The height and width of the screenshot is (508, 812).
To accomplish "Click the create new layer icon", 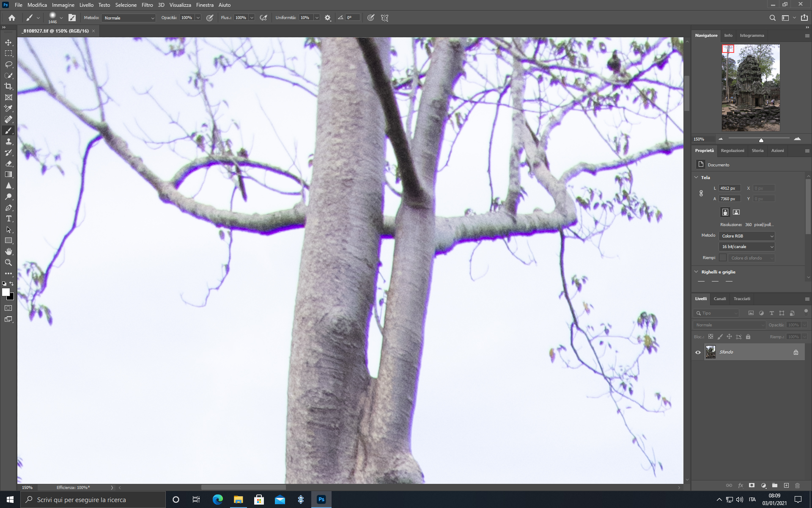I will tap(786, 486).
